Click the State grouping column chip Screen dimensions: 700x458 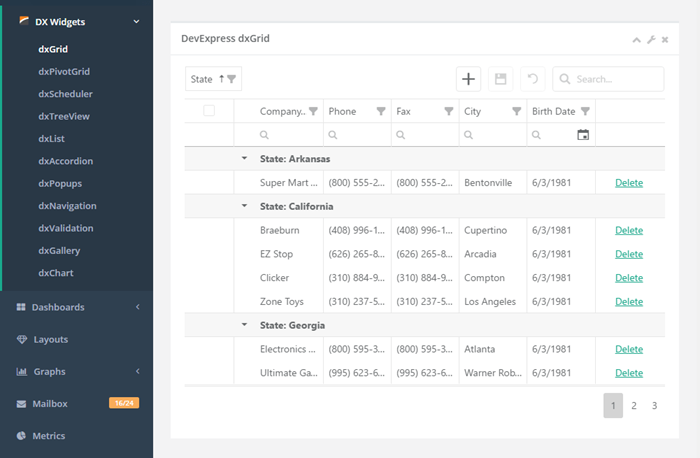tap(213, 79)
